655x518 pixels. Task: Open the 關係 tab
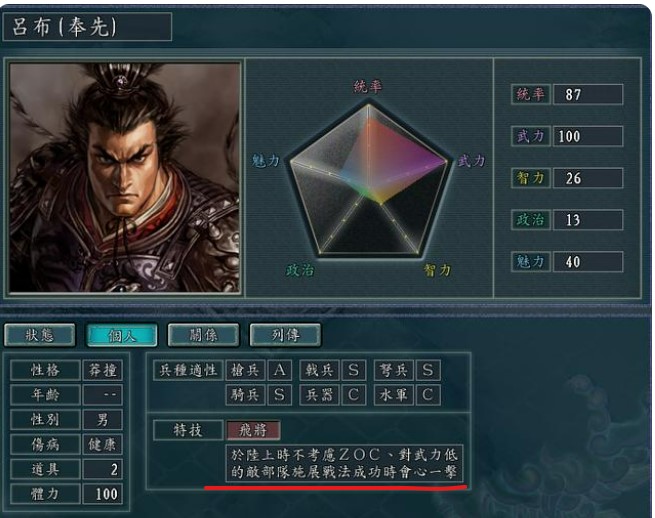[203, 335]
